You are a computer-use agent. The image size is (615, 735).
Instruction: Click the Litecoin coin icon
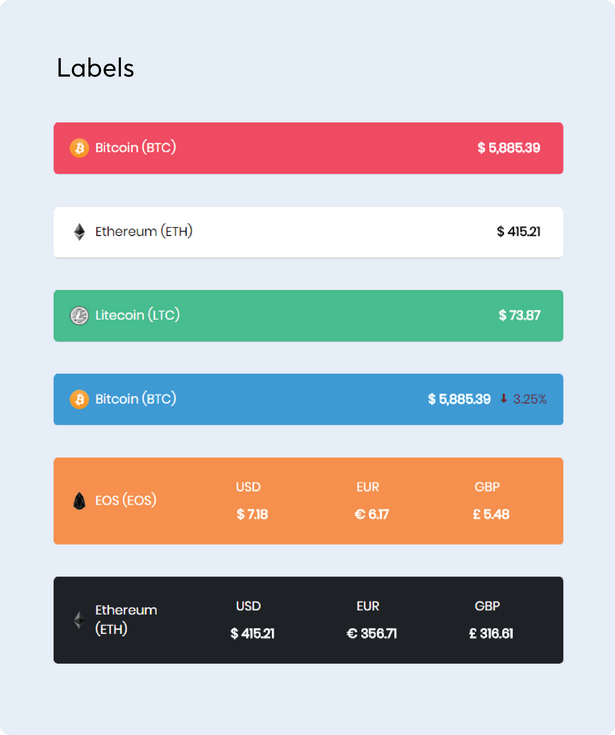(x=79, y=316)
